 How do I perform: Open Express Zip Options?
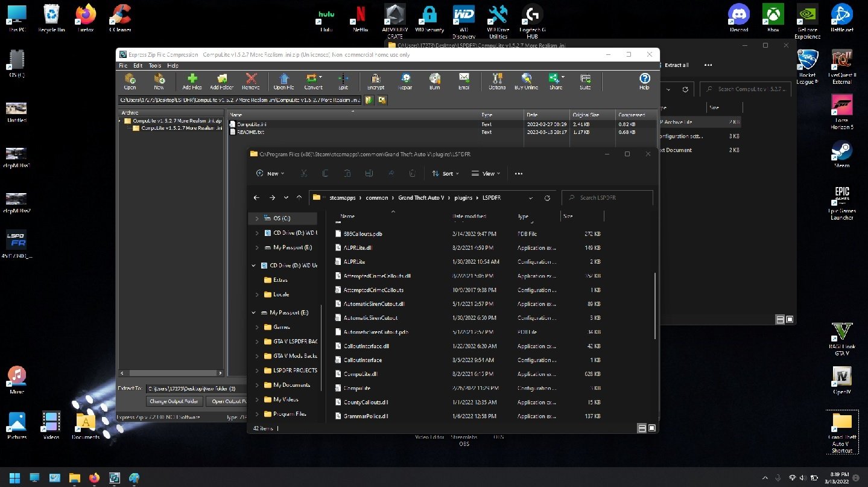(x=497, y=81)
